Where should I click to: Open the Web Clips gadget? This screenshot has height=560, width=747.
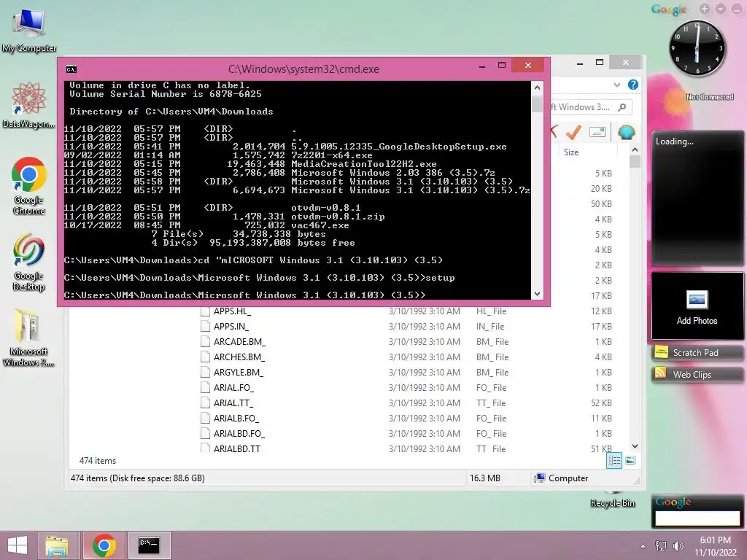697,374
